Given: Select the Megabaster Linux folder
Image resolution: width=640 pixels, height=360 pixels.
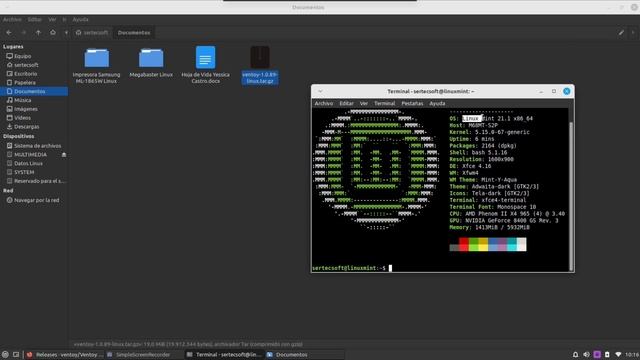Looking at the screenshot, I should click(x=151, y=62).
